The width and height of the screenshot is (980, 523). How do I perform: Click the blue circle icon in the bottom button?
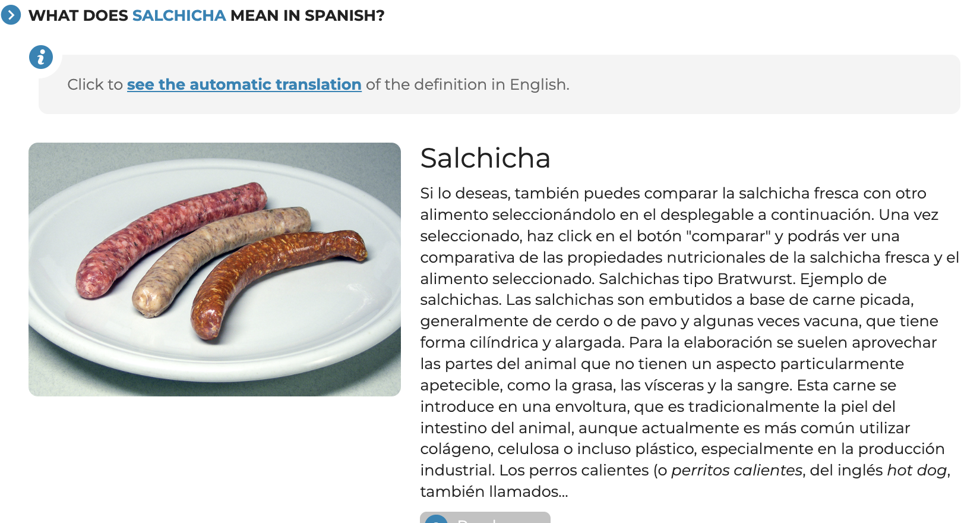437,519
